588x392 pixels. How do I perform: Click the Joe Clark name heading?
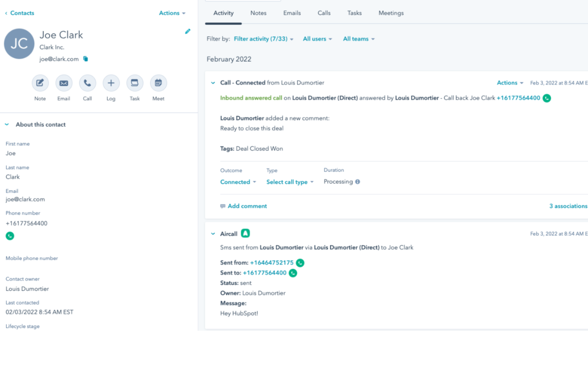point(61,35)
